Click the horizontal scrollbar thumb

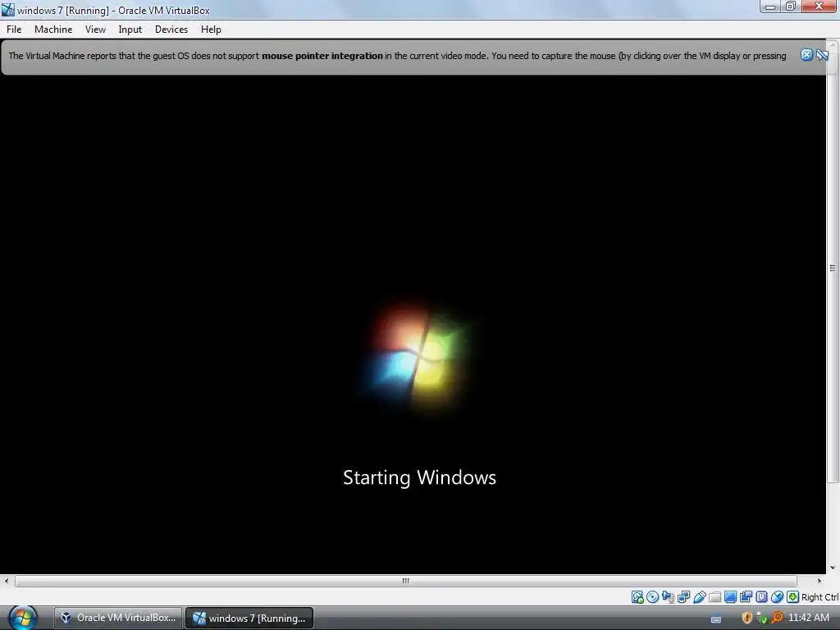click(x=405, y=581)
